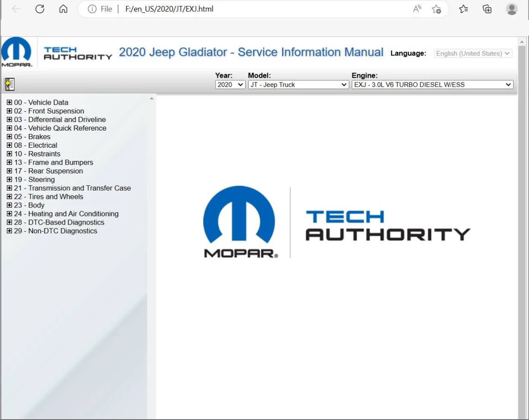
Task: Select the 10 - Restraints label
Action: click(37, 154)
